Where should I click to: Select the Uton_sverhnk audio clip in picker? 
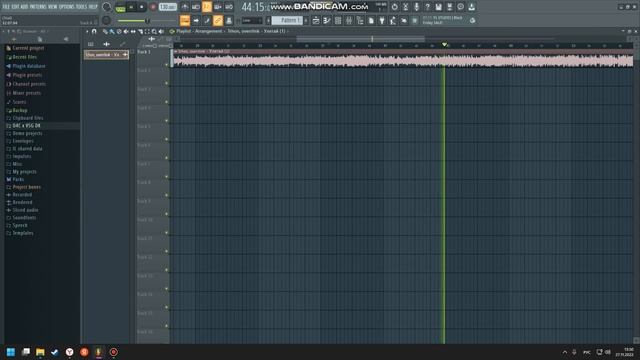coord(106,54)
